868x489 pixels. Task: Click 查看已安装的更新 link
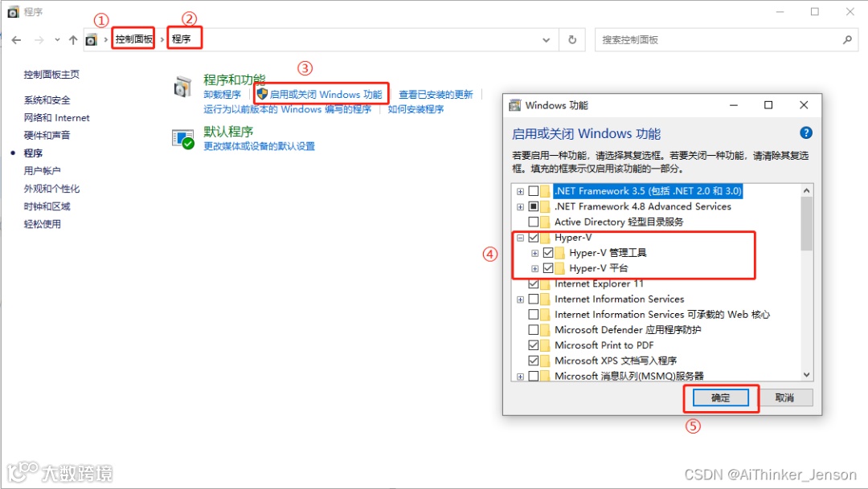(x=436, y=95)
